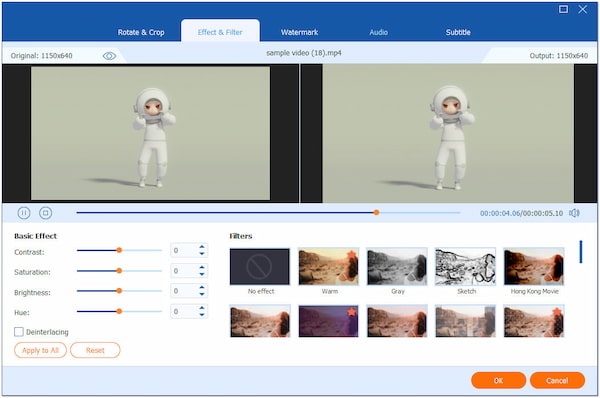600x398 pixels.
Task: Decrease Contrast value with down arrow
Action: [x=202, y=253]
